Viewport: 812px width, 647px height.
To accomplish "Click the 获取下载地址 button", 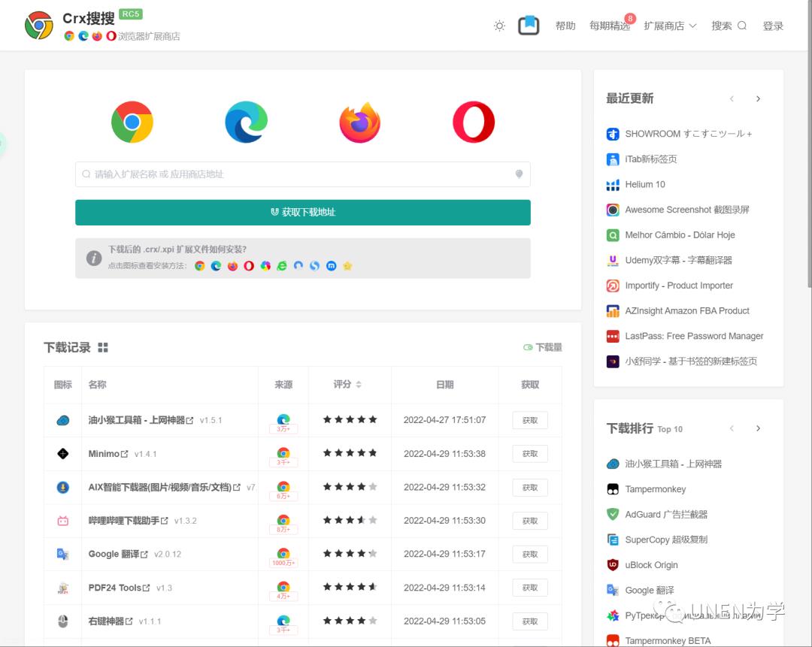I will [x=302, y=212].
